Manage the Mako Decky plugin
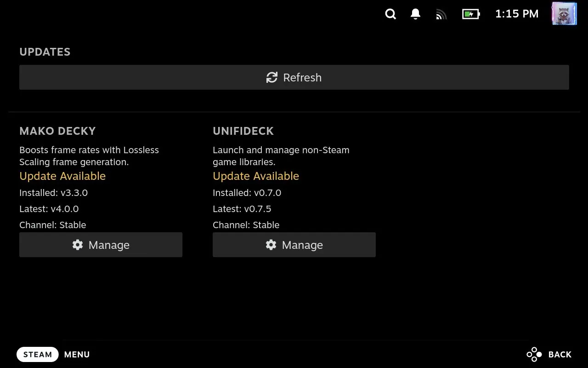Viewport: 588px width, 368px height. coord(101,245)
